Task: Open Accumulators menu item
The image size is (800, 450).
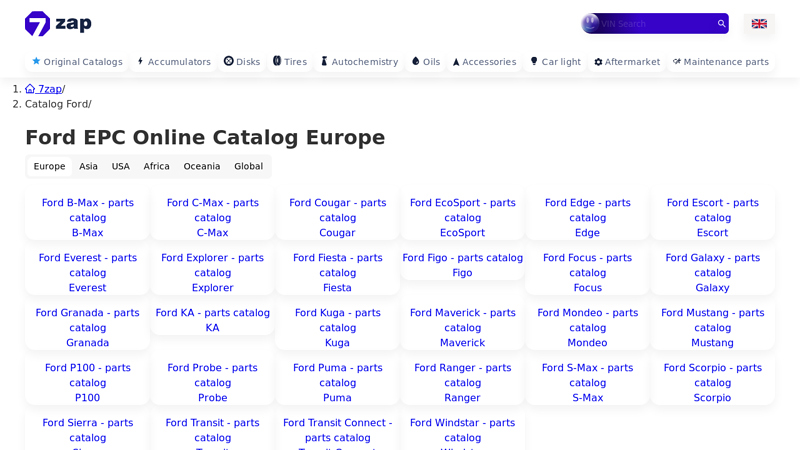Action: [174, 62]
